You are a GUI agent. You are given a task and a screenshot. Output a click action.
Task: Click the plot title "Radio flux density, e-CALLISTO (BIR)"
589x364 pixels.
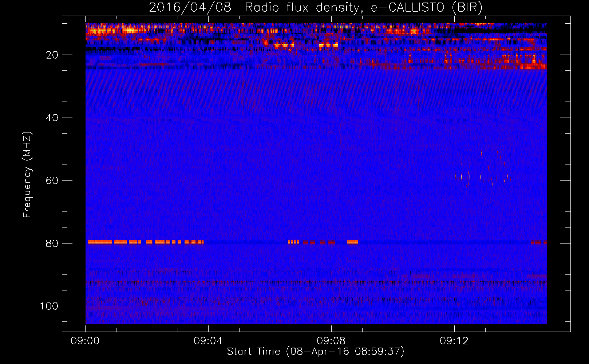tap(364, 8)
